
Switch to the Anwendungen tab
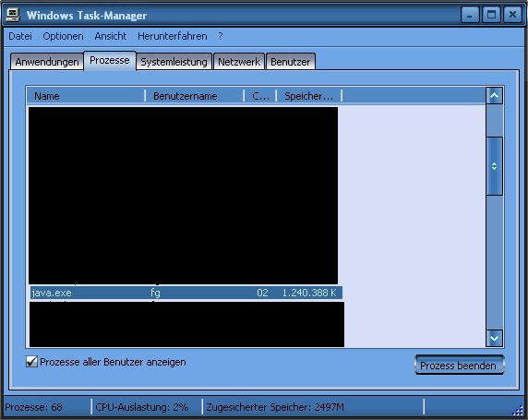pyautogui.click(x=47, y=62)
